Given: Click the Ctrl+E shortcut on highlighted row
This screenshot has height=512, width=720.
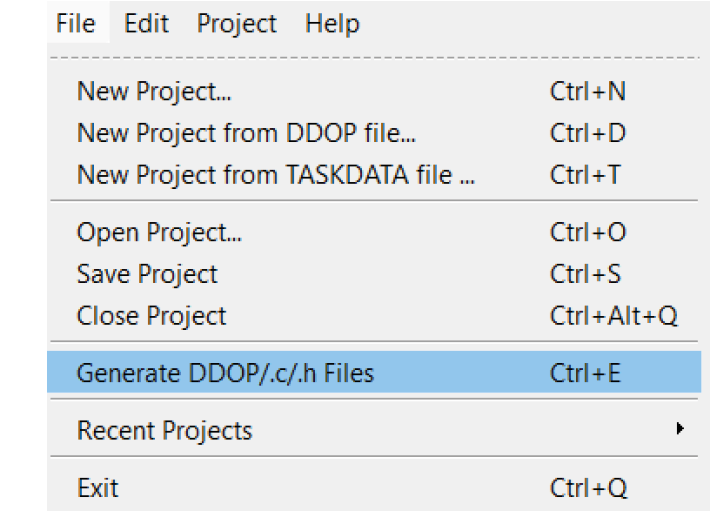Looking at the screenshot, I should 585,372.
